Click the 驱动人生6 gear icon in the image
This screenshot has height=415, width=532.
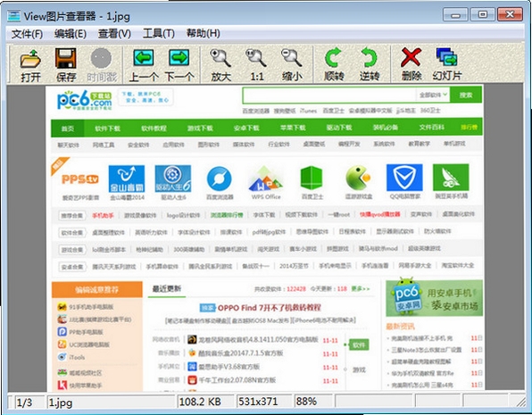172,178
